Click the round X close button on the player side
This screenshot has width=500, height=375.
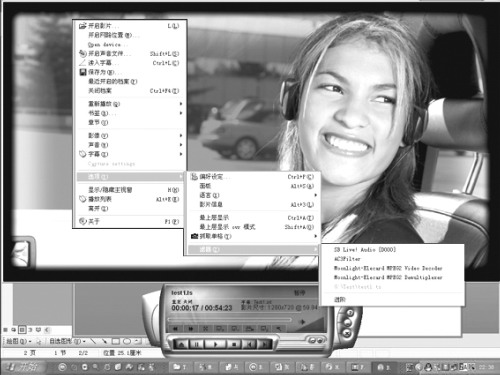[347, 333]
